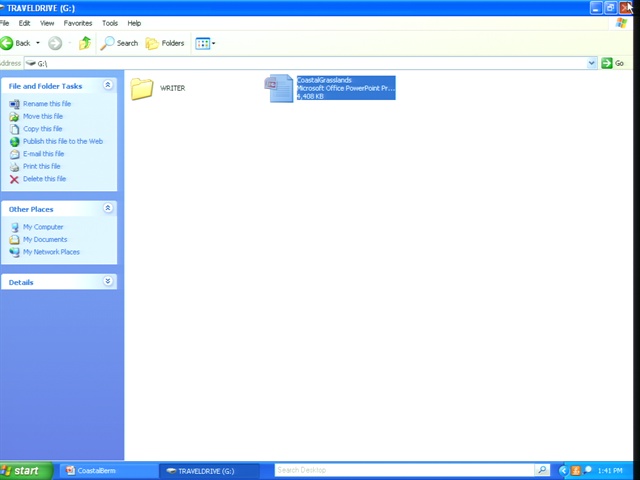This screenshot has height=480, width=640.
Task: Open the File menu
Action: point(4,23)
